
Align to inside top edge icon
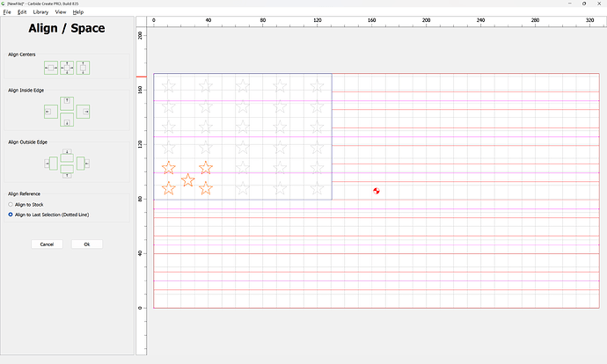point(67,102)
